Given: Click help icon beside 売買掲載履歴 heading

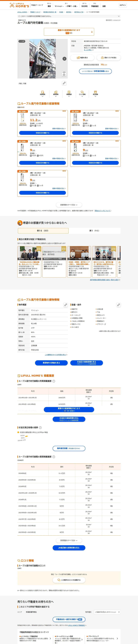Looking at the screenshot, I should [54, 381].
